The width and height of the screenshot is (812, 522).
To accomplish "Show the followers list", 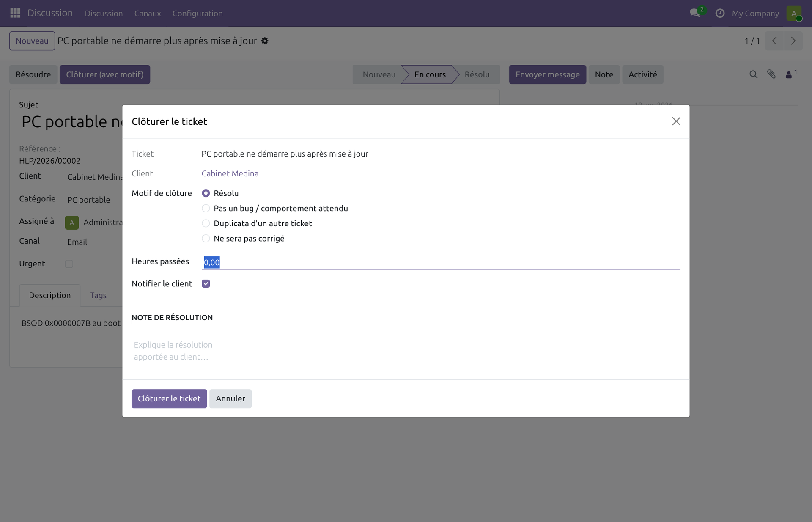I will pos(789,74).
